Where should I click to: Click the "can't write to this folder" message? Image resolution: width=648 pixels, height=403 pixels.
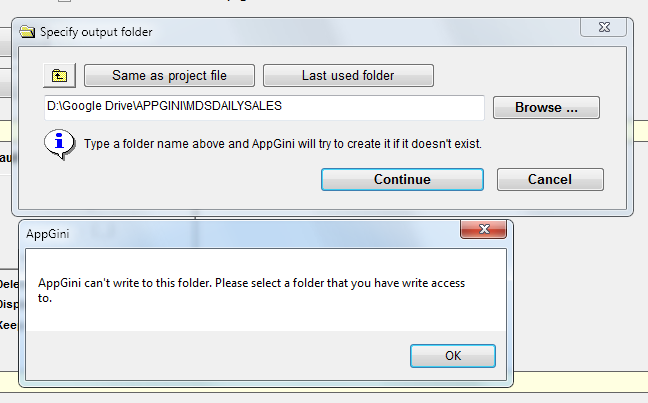point(251,290)
